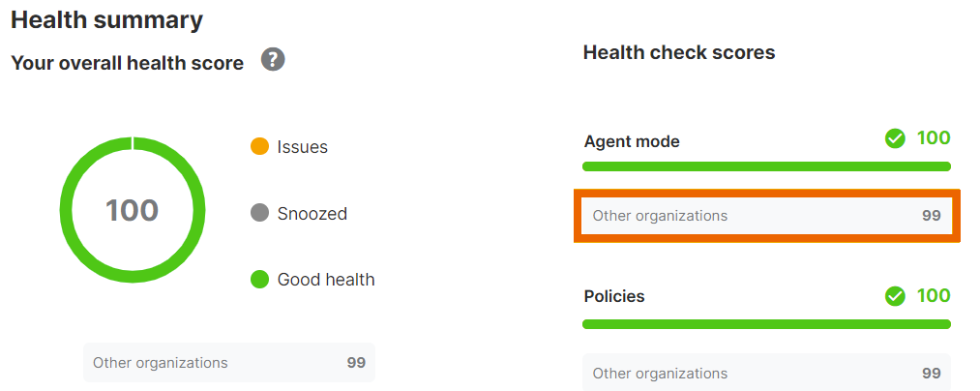The width and height of the screenshot is (980, 391).
Task: Click Other organizations row under Policies
Action: (766, 373)
